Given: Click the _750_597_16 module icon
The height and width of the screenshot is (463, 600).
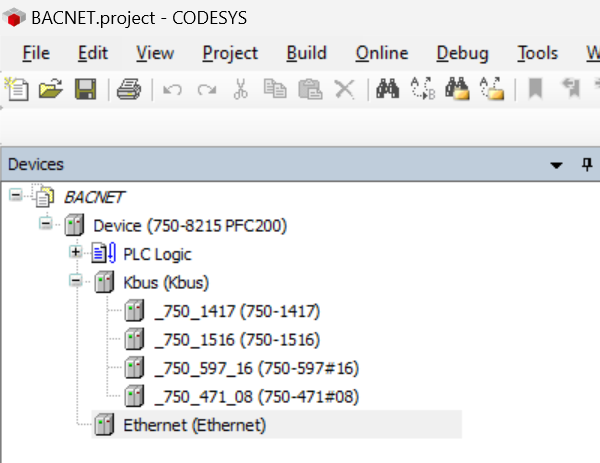Looking at the screenshot, I should point(134,367).
